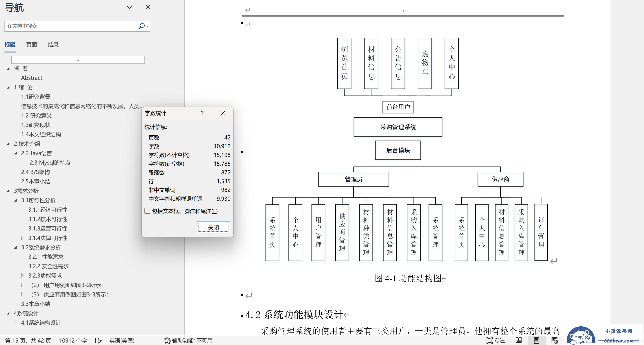Screen dimensions: 644x345
Task: Close the navigation pane
Action: (148, 7)
